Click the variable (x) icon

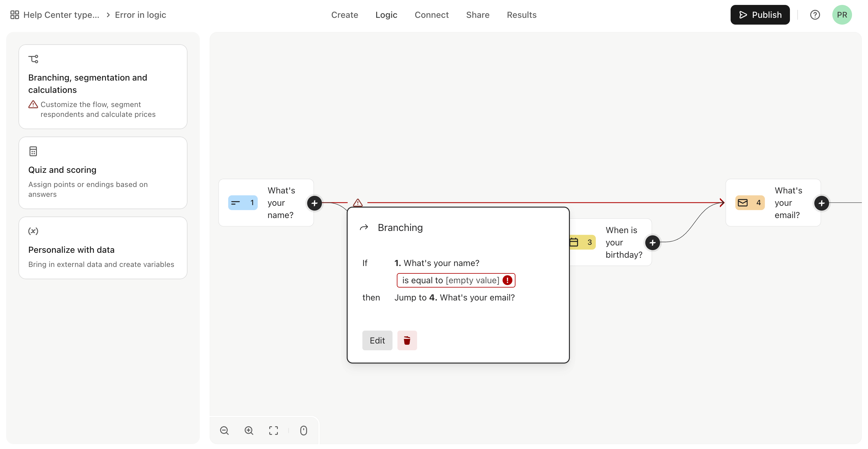click(33, 231)
